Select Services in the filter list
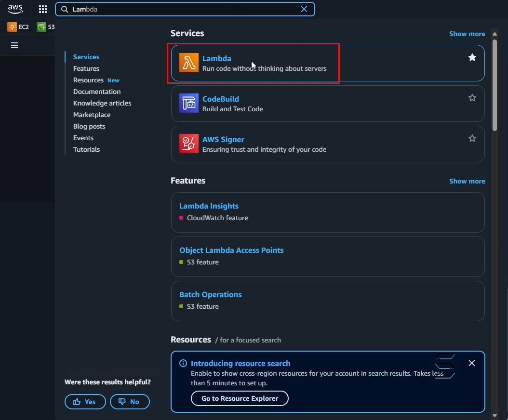508x420 pixels. (86, 57)
